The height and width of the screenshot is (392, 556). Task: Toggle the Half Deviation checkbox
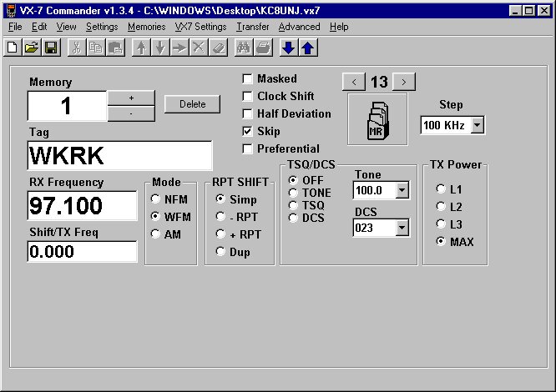tap(248, 114)
